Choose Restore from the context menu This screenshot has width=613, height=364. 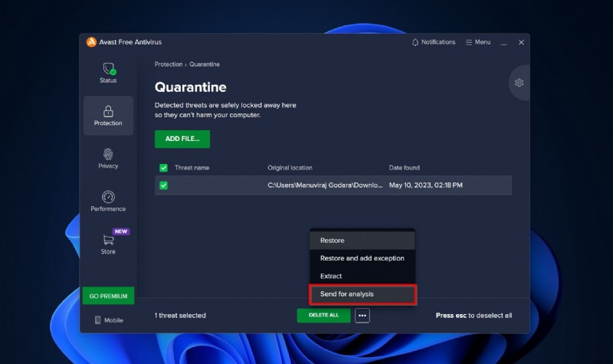(362, 241)
